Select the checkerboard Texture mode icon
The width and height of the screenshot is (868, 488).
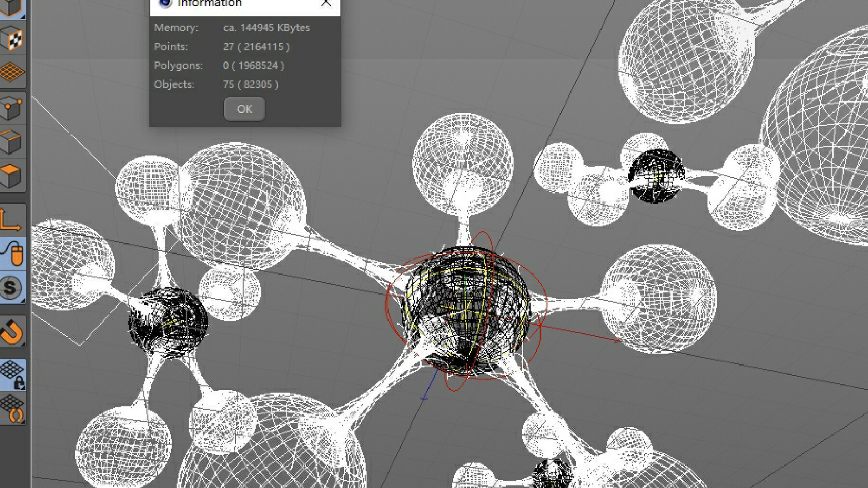coord(12,41)
